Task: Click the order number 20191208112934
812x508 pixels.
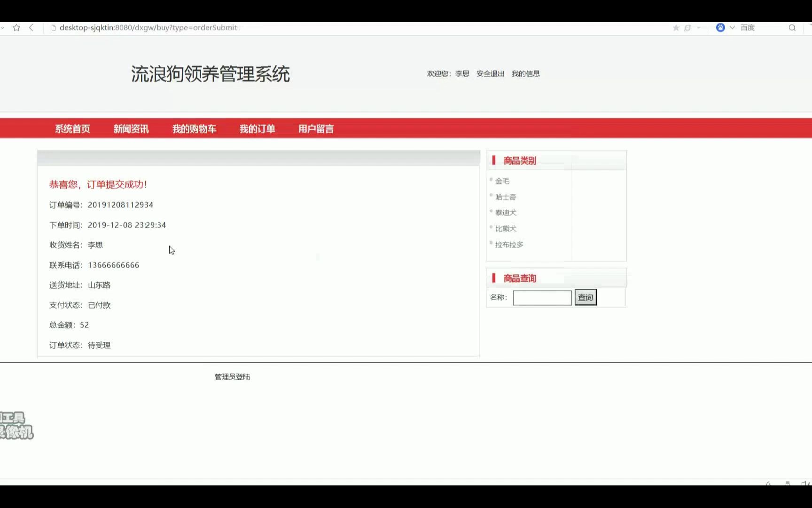Action: pos(121,205)
